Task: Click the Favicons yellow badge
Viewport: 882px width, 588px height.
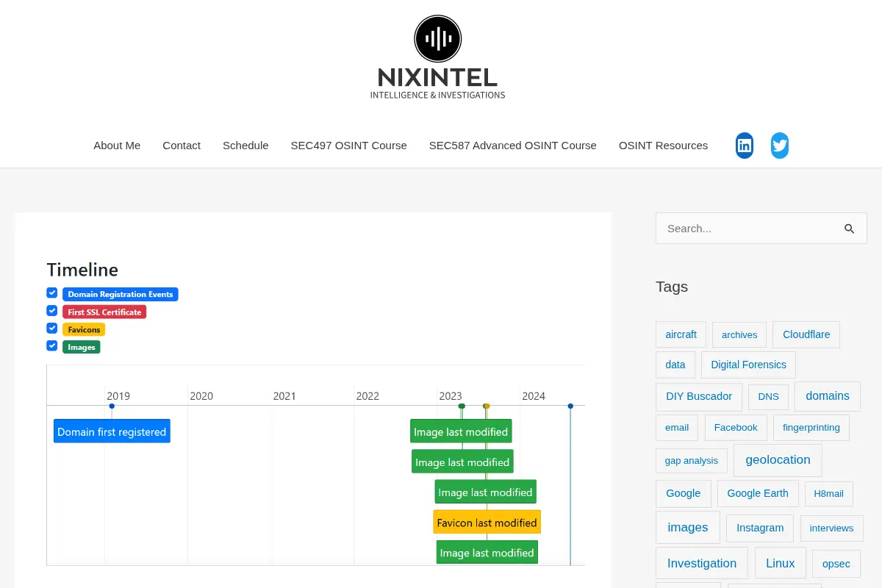Action: coord(84,329)
